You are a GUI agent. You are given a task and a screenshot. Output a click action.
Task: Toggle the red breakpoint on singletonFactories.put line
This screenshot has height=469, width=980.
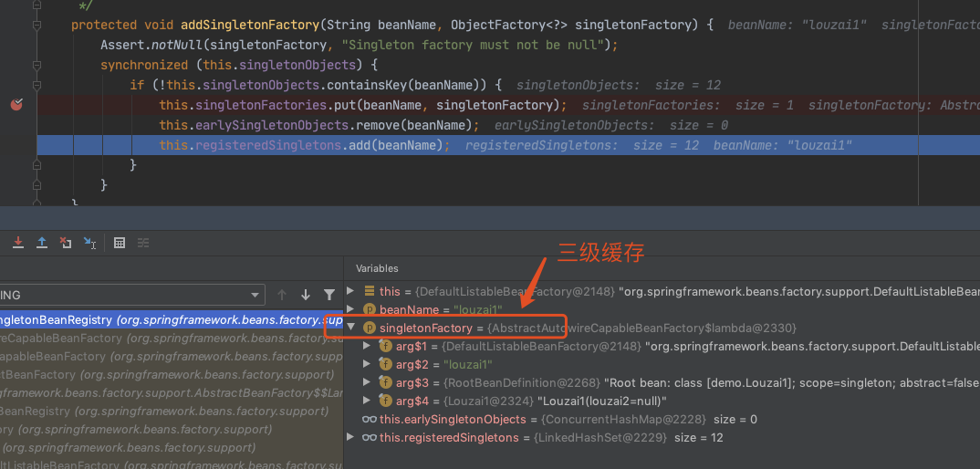[x=16, y=105]
